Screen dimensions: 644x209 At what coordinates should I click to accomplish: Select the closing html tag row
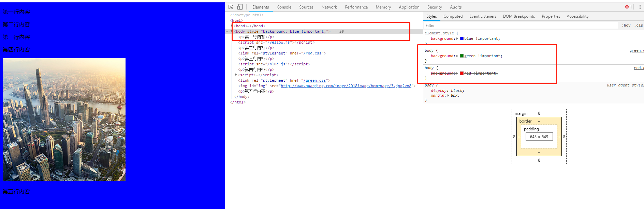238,102
